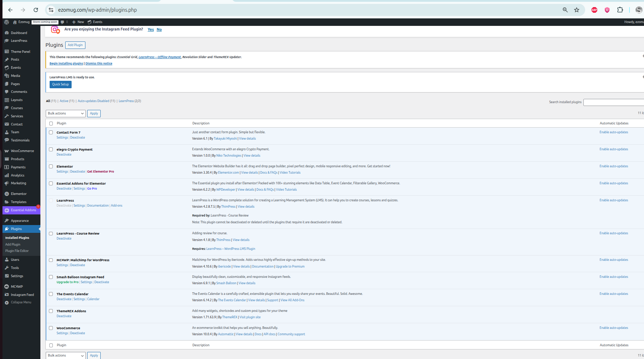Click the top Apply button

coord(94,113)
